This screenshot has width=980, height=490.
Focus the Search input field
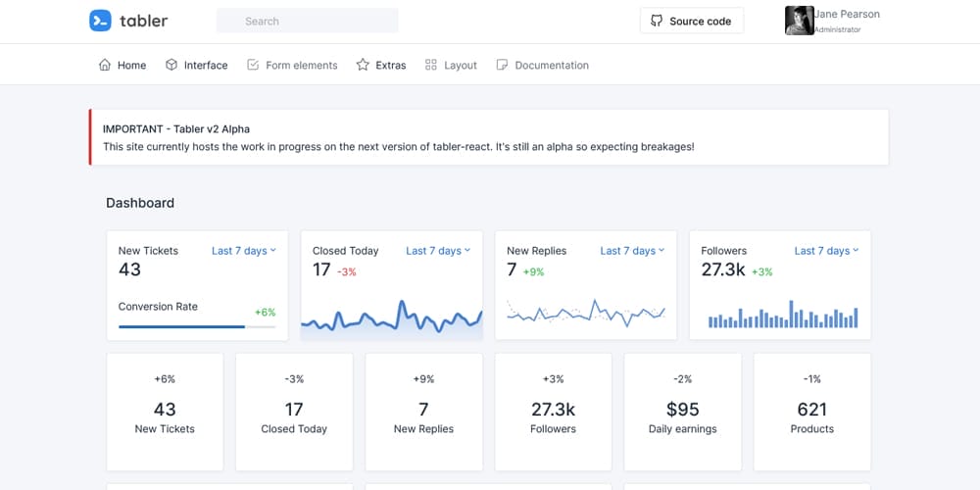(x=307, y=21)
